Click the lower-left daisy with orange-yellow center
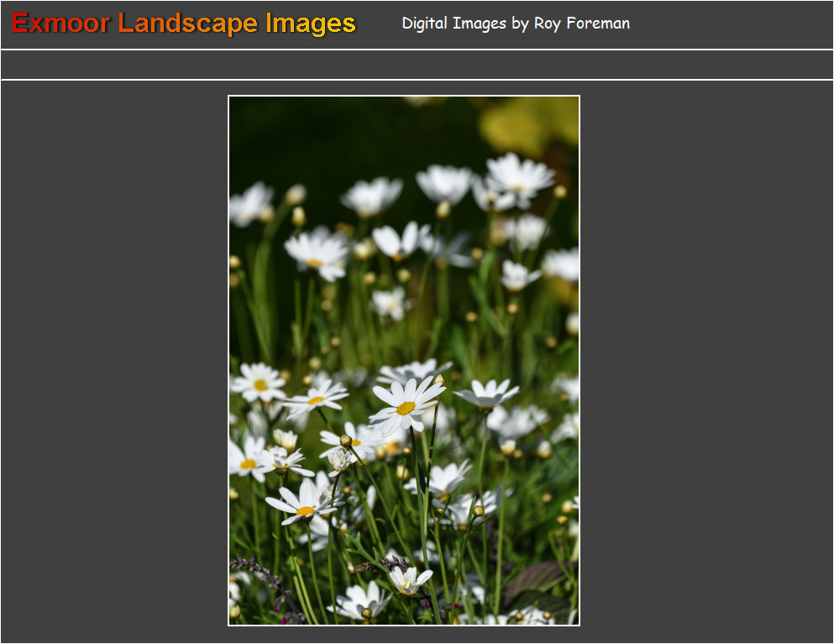This screenshot has height=644, width=834. click(x=303, y=504)
